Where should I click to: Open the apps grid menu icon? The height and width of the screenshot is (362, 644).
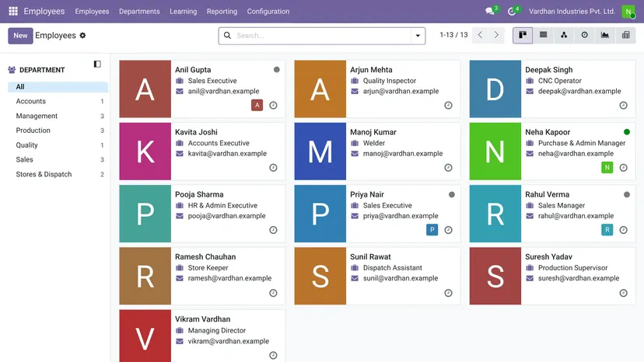coord(13,11)
